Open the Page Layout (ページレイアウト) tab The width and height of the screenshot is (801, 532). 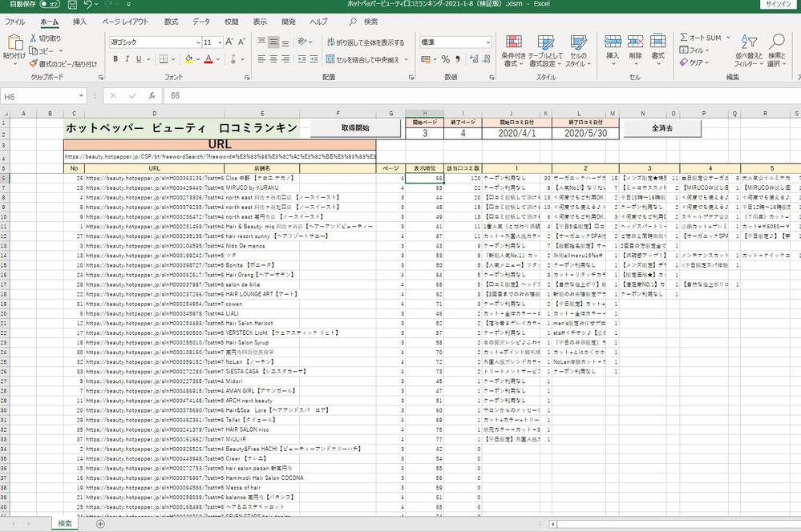[x=125, y=22]
